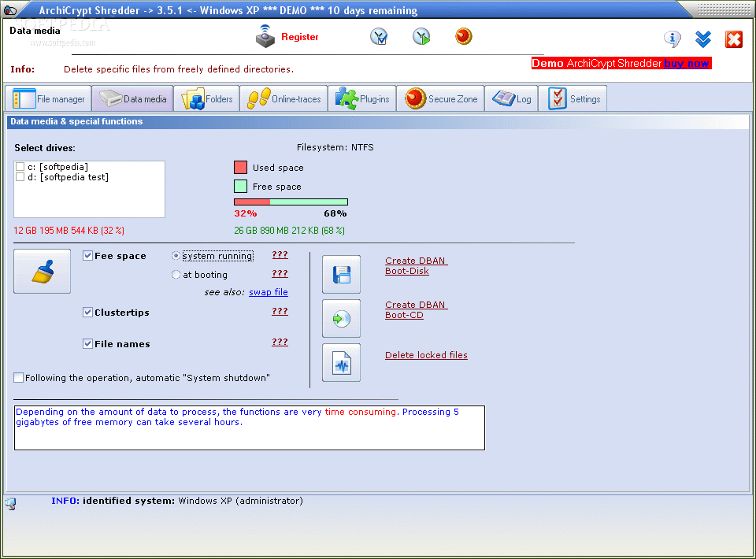Image resolution: width=756 pixels, height=559 pixels.
Task: Open the Log tab
Action: 511,98
